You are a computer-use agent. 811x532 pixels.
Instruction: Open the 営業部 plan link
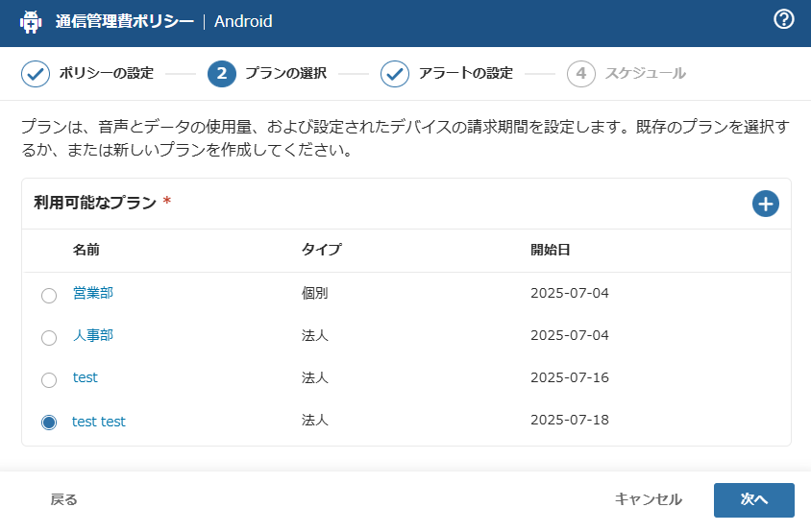click(93, 293)
